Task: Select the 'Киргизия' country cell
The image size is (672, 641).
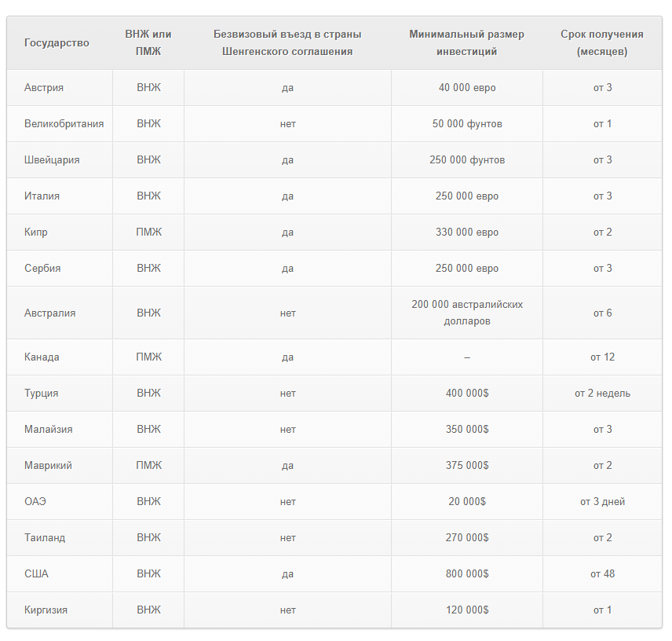Action: [x=46, y=610]
